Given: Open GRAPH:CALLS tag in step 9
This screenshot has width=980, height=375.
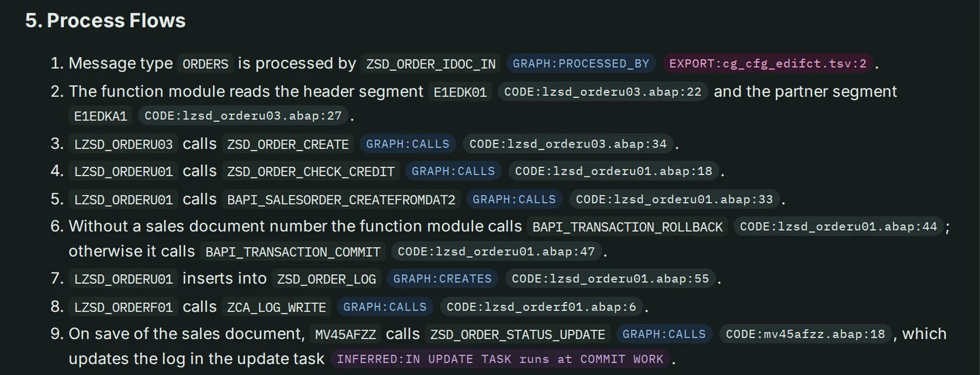Looking at the screenshot, I should point(664,334).
